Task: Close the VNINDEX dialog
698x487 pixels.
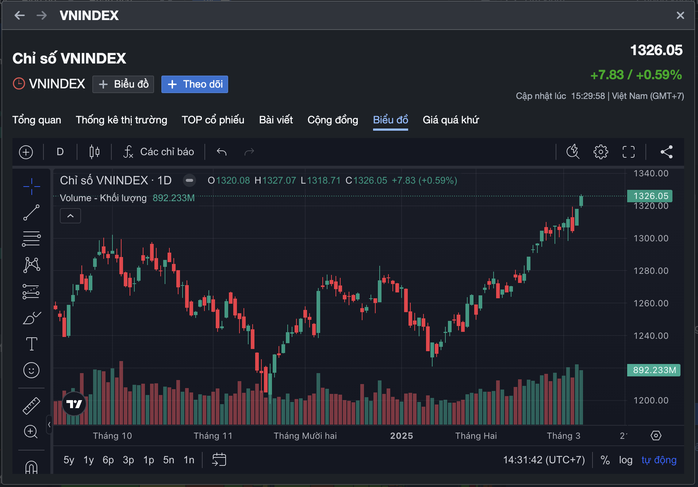Action: [x=680, y=16]
